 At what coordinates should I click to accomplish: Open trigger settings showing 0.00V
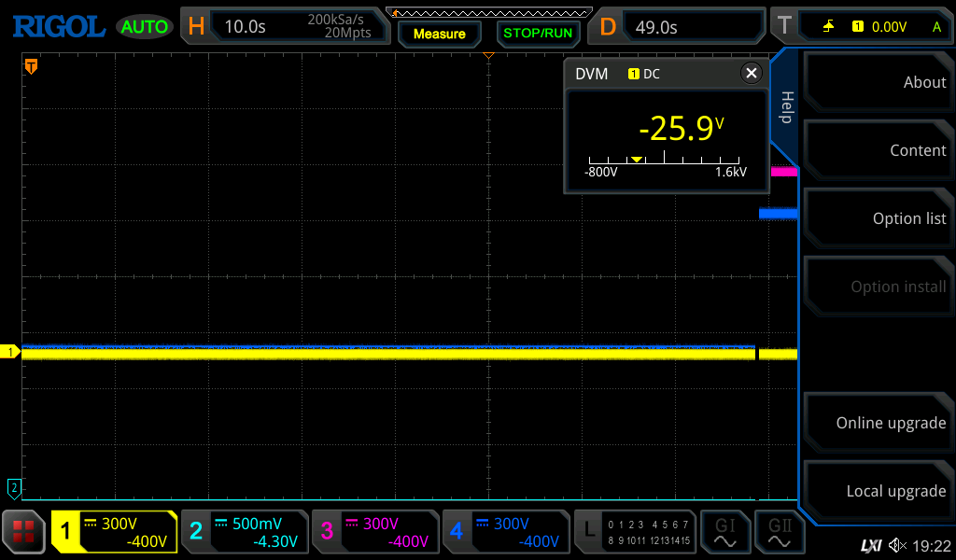(x=862, y=26)
